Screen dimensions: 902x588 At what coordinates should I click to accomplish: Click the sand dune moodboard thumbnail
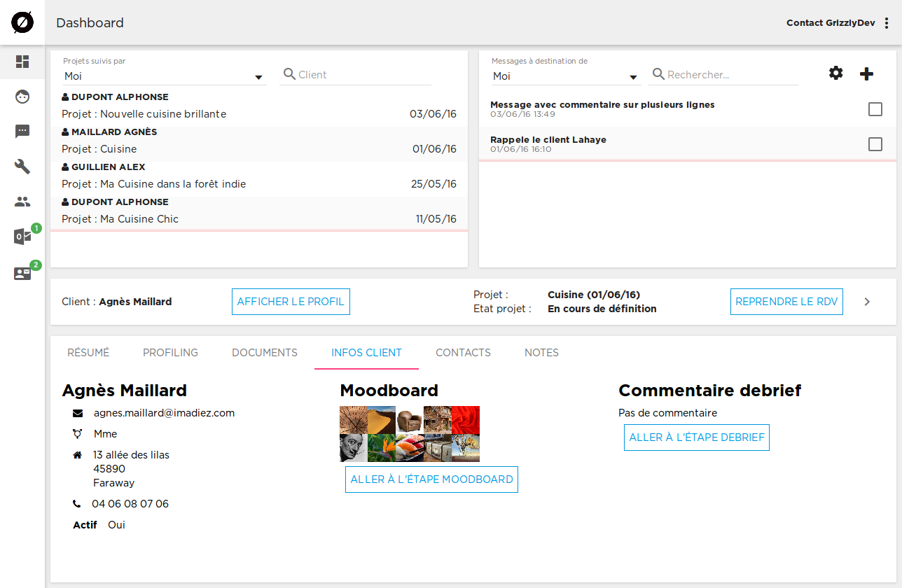[x=382, y=420]
